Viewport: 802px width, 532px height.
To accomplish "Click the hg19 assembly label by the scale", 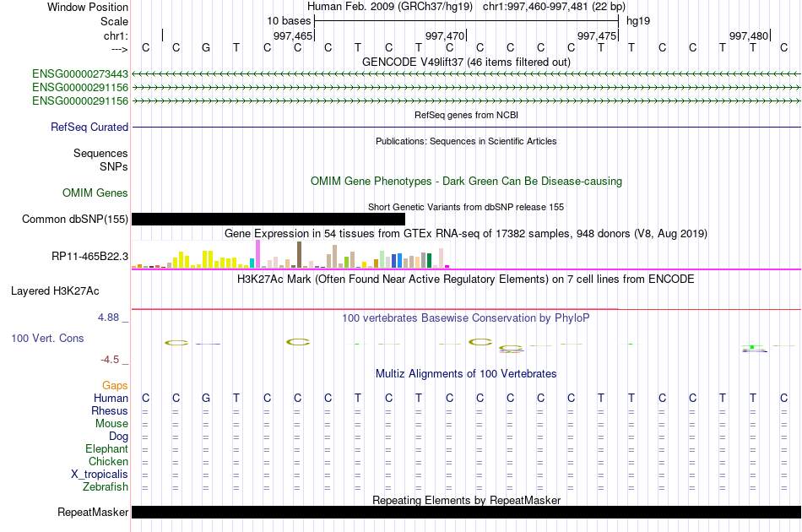I will (638, 21).
